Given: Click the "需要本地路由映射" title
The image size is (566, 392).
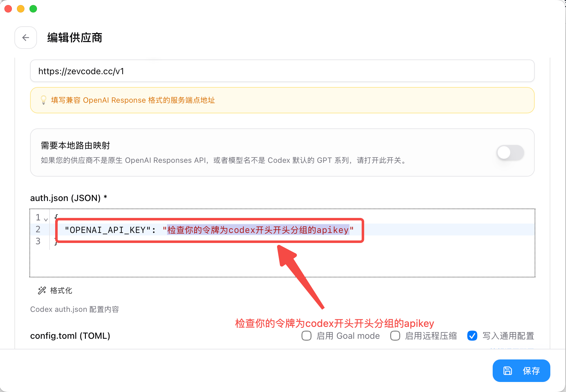Looking at the screenshot, I should click(x=76, y=146).
